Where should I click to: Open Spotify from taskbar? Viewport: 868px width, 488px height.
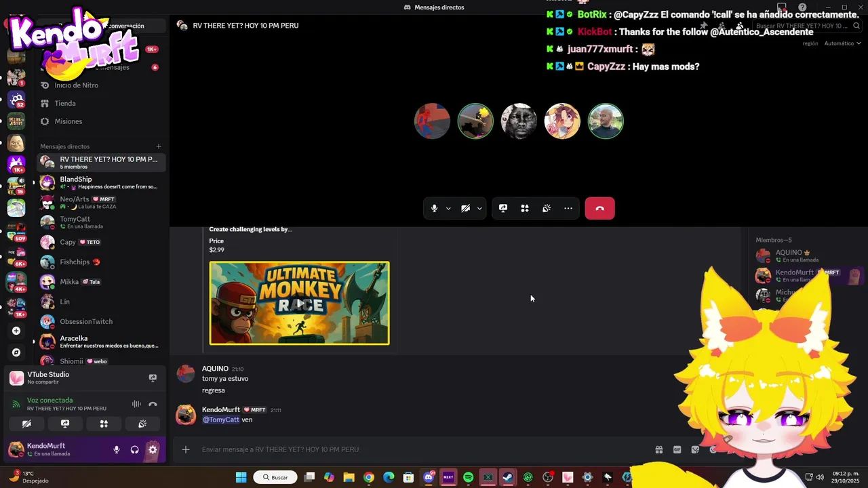468,477
